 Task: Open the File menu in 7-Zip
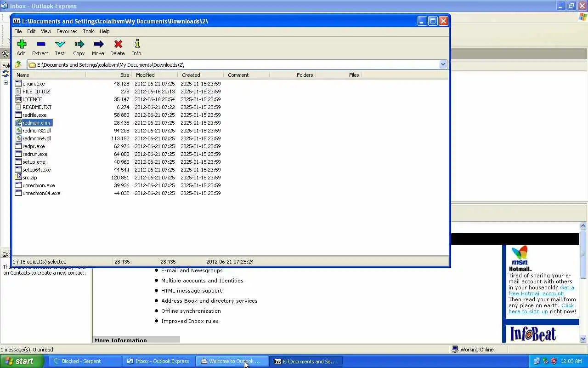tap(18, 31)
